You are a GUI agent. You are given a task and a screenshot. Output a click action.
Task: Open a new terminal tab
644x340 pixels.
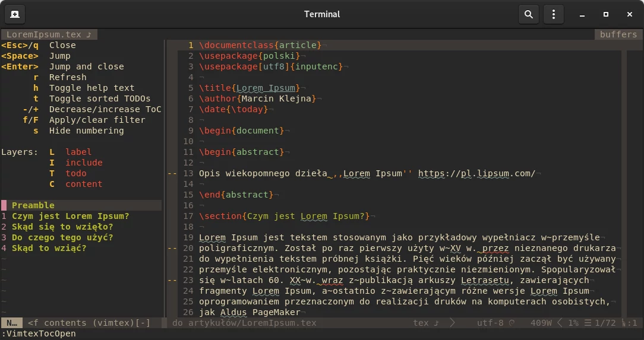(15, 14)
